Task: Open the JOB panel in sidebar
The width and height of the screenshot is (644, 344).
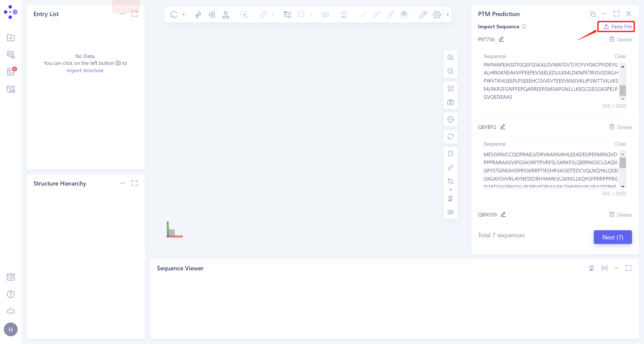Action: [11, 90]
